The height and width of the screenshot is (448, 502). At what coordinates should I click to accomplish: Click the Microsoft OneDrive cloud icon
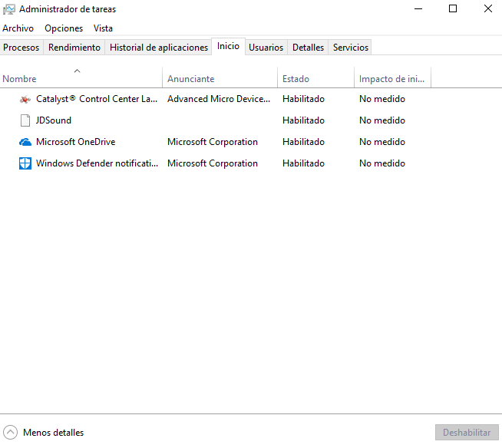25,142
